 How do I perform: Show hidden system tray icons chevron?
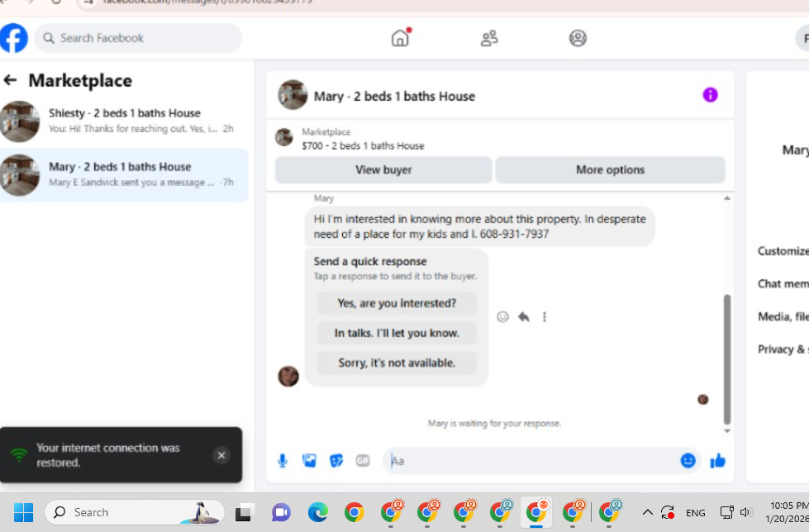(647, 512)
